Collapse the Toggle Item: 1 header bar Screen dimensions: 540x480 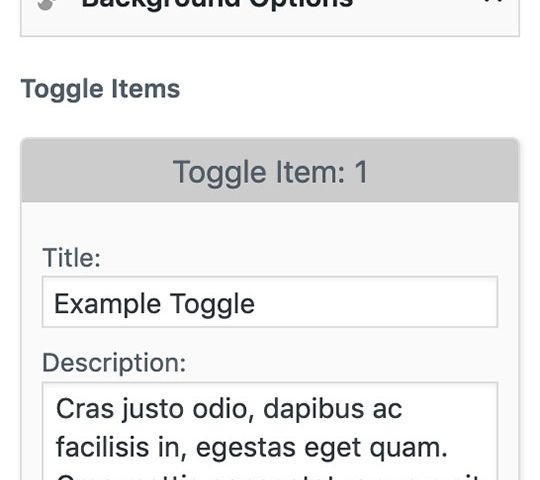pos(270,170)
